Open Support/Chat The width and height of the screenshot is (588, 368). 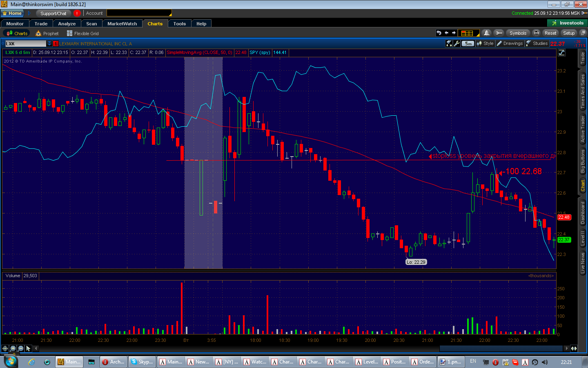pos(53,13)
